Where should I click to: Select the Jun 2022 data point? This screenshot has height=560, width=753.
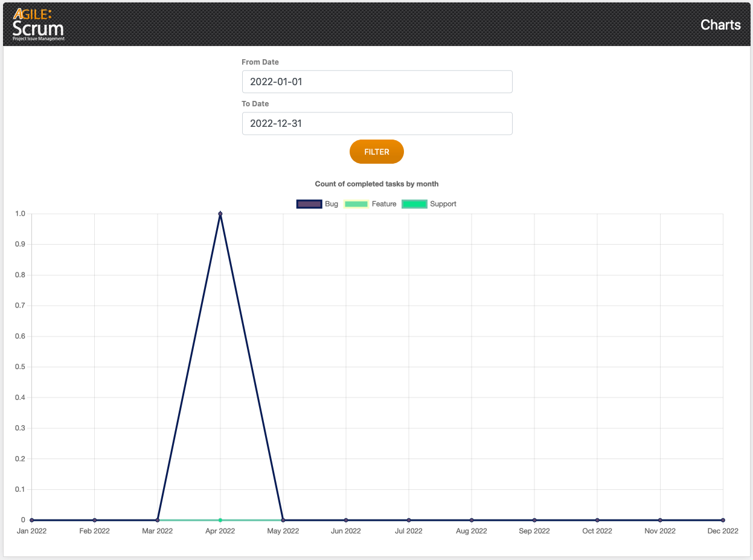click(x=346, y=520)
